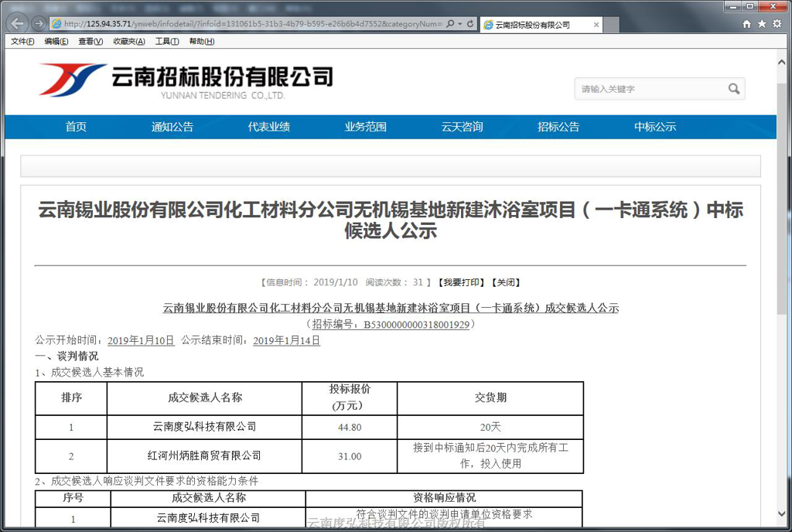Open the new tab button
Image resolution: width=792 pixels, height=532 pixels.
pyautogui.click(x=612, y=25)
